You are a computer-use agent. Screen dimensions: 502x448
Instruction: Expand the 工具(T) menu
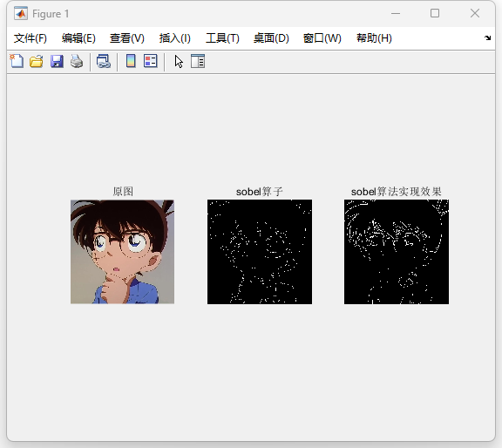[222, 38]
